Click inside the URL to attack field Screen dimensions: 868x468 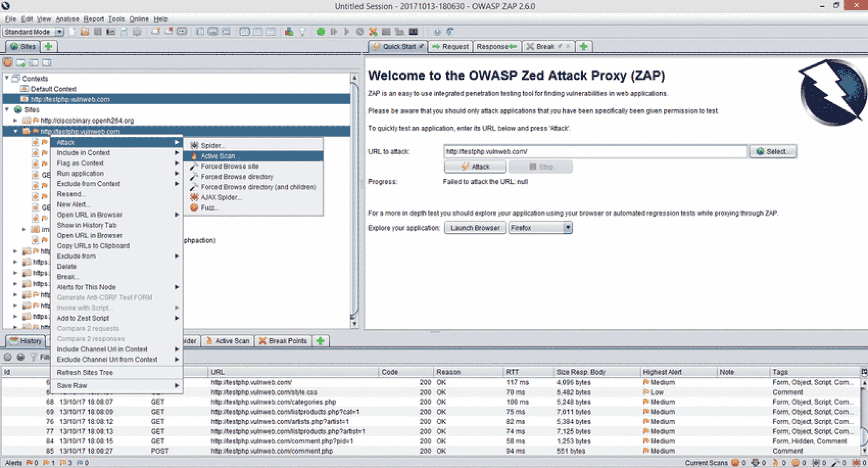click(593, 151)
